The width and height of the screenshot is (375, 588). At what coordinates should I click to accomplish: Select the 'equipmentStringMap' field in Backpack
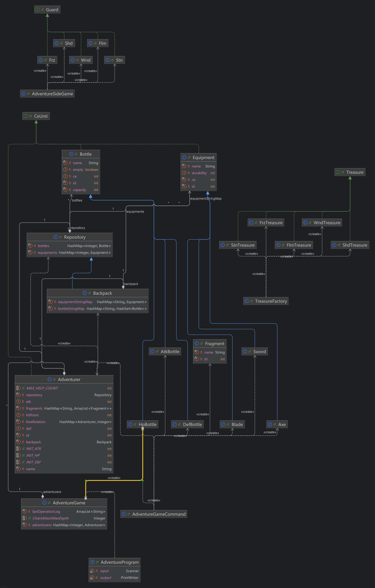(98, 302)
